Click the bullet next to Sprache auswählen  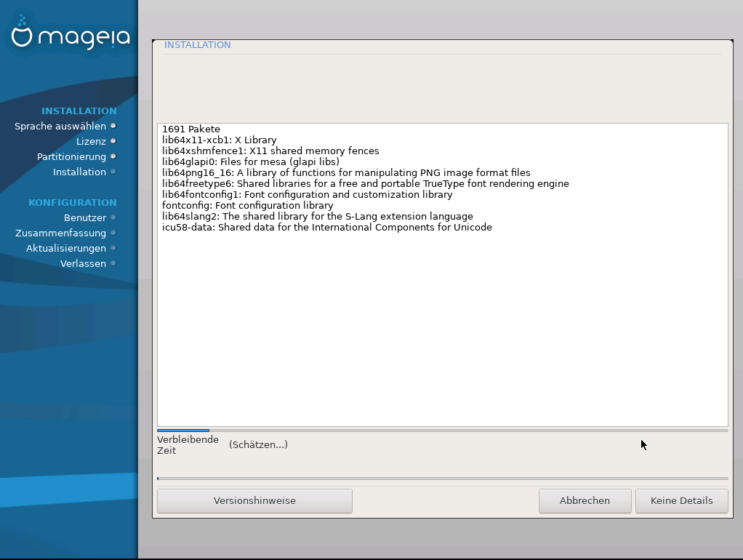pyautogui.click(x=113, y=126)
